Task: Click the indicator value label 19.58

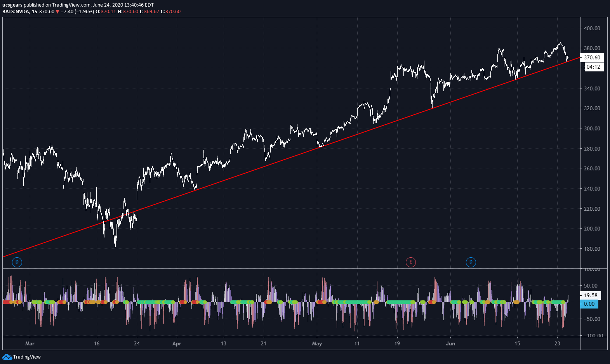Action: 591,295
